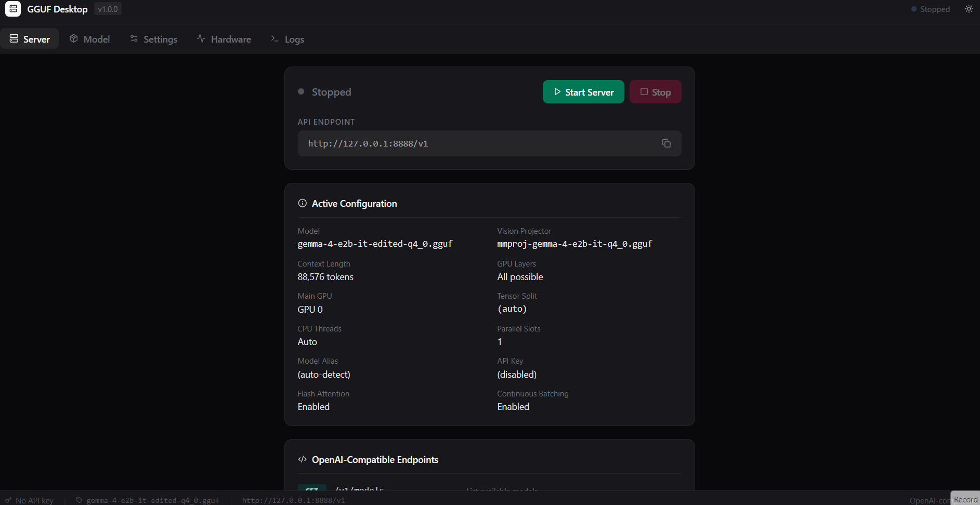Click the key icon in status bar
The image size is (980, 505).
click(8, 500)
